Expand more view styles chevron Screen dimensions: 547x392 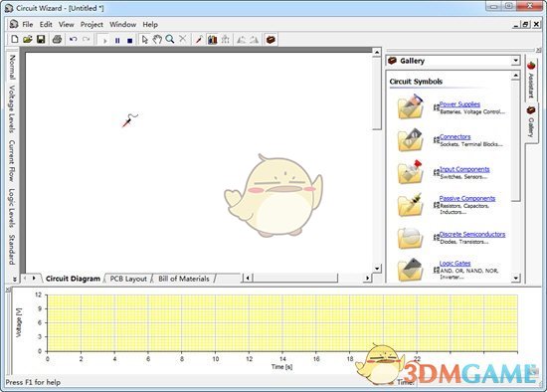coord(15,279)
